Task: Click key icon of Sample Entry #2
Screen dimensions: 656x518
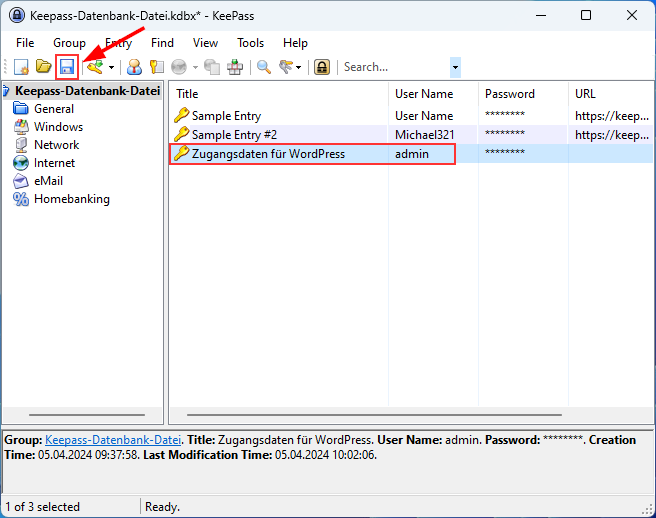Action: tap(182, 134)
